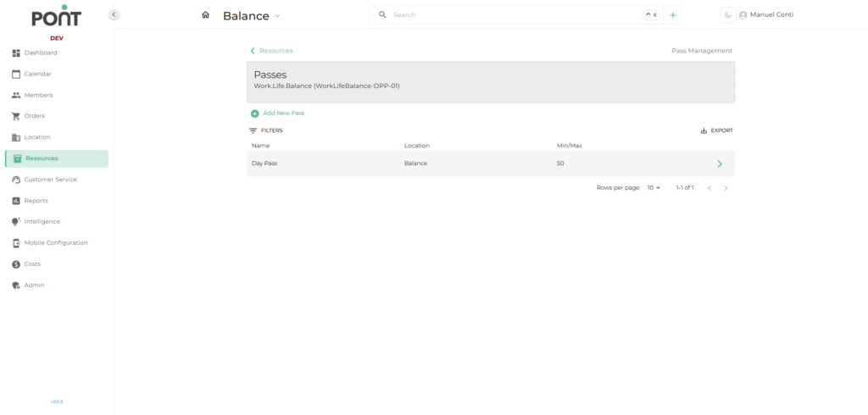Open the Balance location dropdown
Screen dimensions: 868x415
252,16
